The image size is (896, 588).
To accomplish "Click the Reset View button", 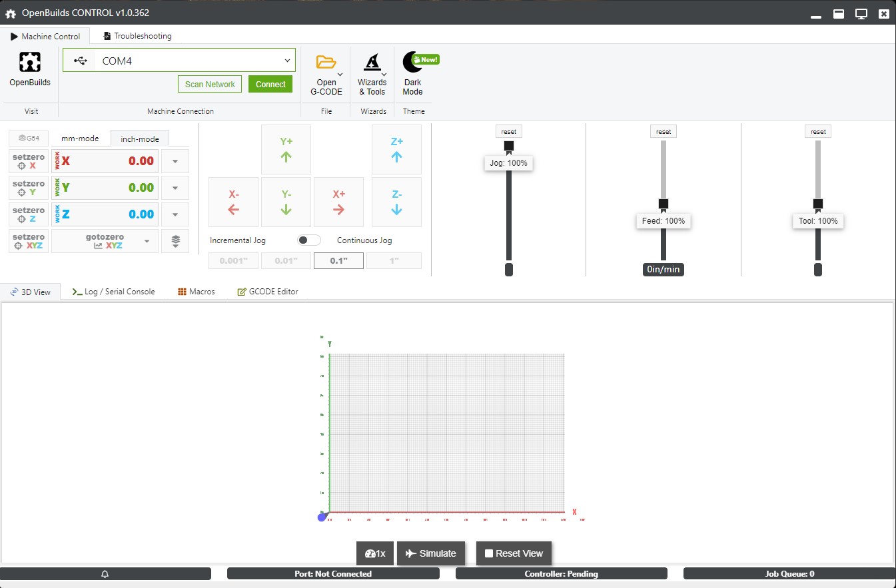I will pos(514,553).
